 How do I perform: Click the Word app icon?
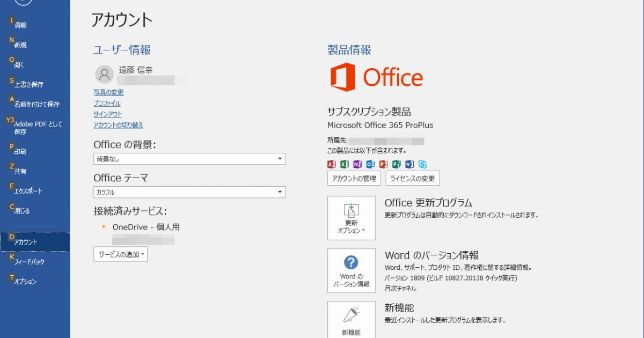[409, 164]
